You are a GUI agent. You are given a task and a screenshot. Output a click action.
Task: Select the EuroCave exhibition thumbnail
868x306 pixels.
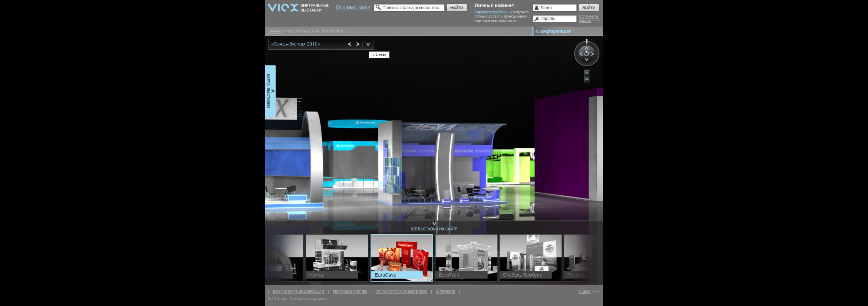pos(402,257)
